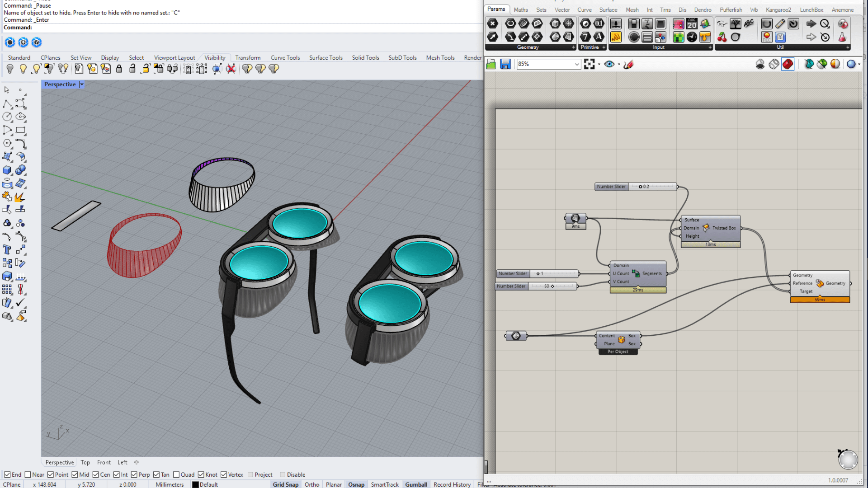Click the Lock objects padlock icon
This screenshot has width=868, height=488.
119,69
